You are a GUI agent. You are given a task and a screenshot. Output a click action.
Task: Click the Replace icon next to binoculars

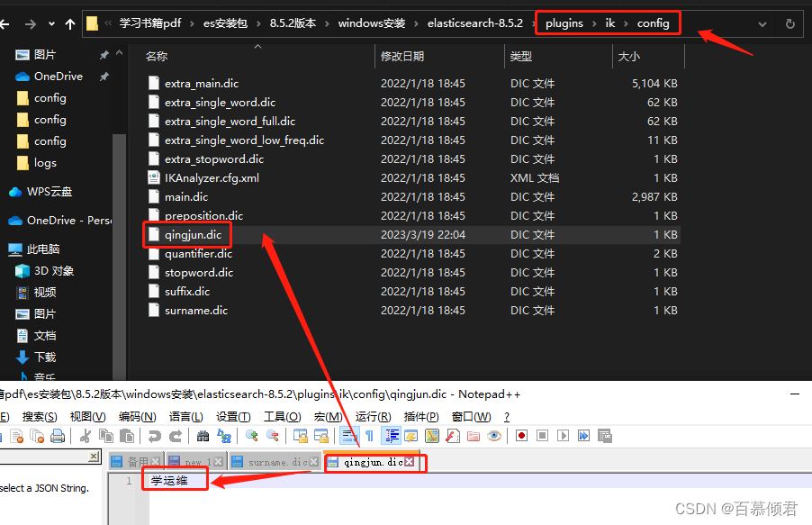(224, 437)
